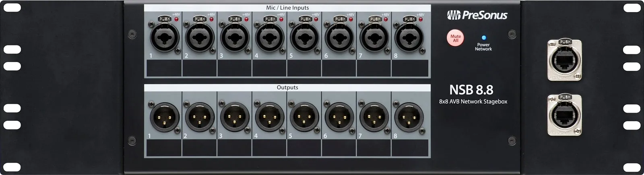Click the PUSH tab on upper network port

tap(565, 42)
